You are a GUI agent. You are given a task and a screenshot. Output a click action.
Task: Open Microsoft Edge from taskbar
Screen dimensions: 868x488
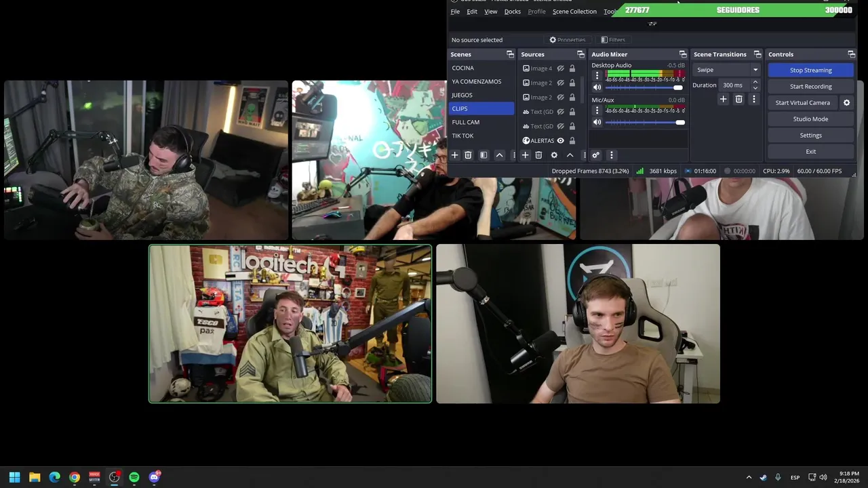tap(54, 477)
